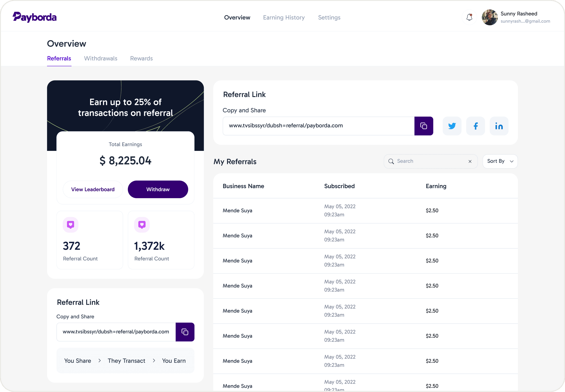This screenshot has height=392, width=565.
Task: Click the You Earn step
Action: click(174, 361)
